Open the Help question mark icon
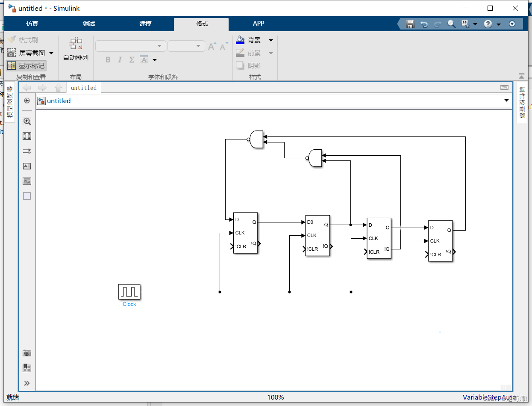The width and height of the screenshot is (532, 406). [x=488, y=24]
